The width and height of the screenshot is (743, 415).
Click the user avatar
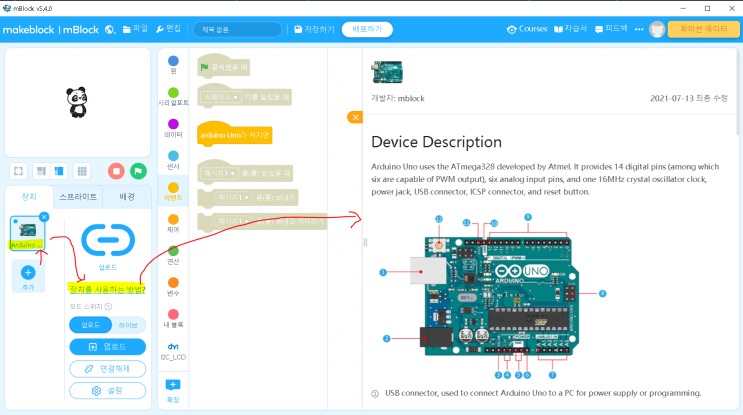pyautogui.click(x=657, y=29)
